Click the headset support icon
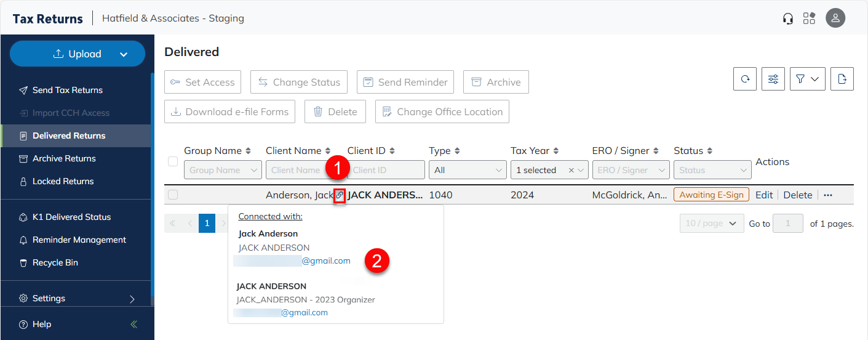 coord(788,18)
